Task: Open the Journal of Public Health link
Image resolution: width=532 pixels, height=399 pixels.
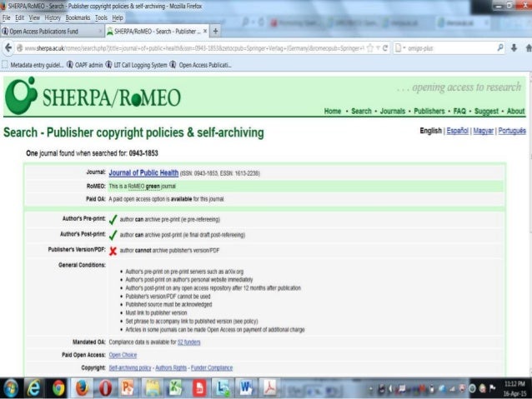Action: coord(143,173)
